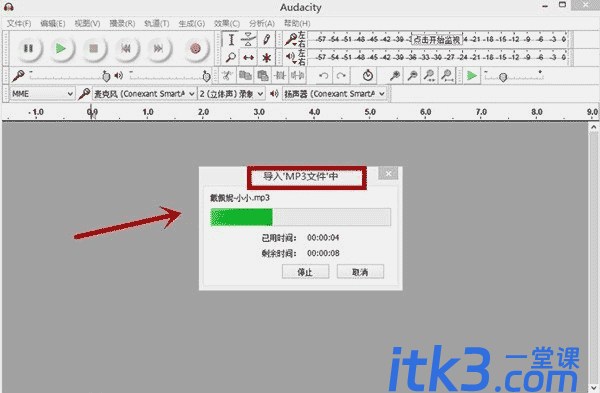Click the scissors Cut icon
Image resolution: width=600 pixels, height=393 pixels.
(227, 76)
